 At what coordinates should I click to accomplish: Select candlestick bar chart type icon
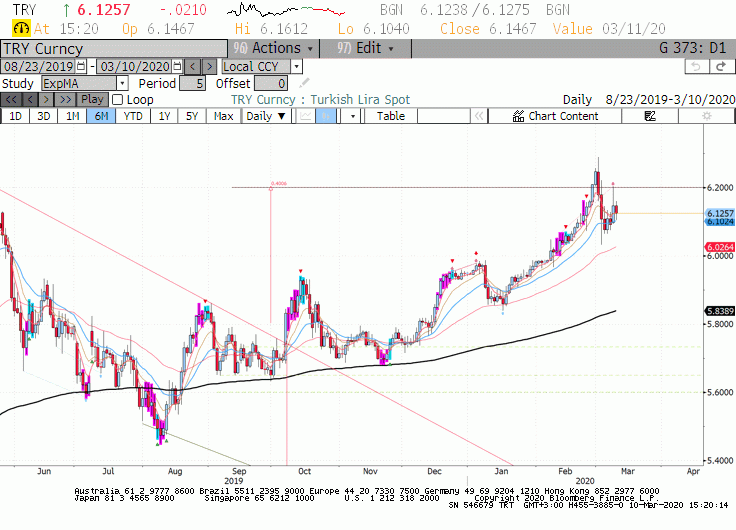point(326,116)
